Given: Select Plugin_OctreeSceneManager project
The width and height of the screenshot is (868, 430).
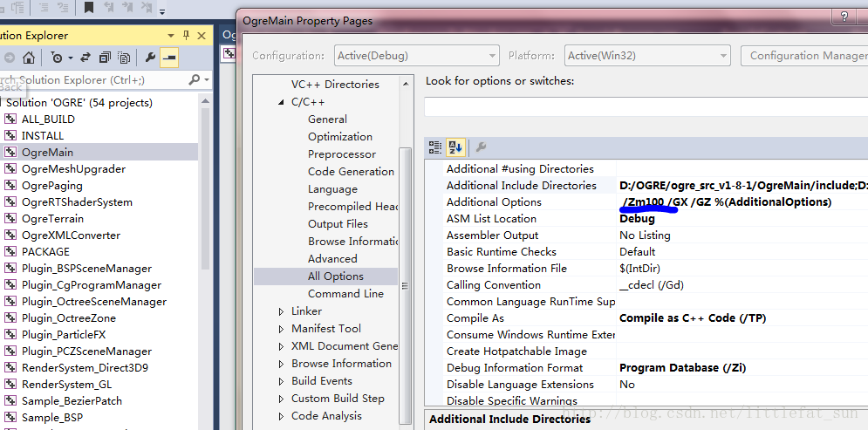Looking at the screenshot, I should click(94, 302).
